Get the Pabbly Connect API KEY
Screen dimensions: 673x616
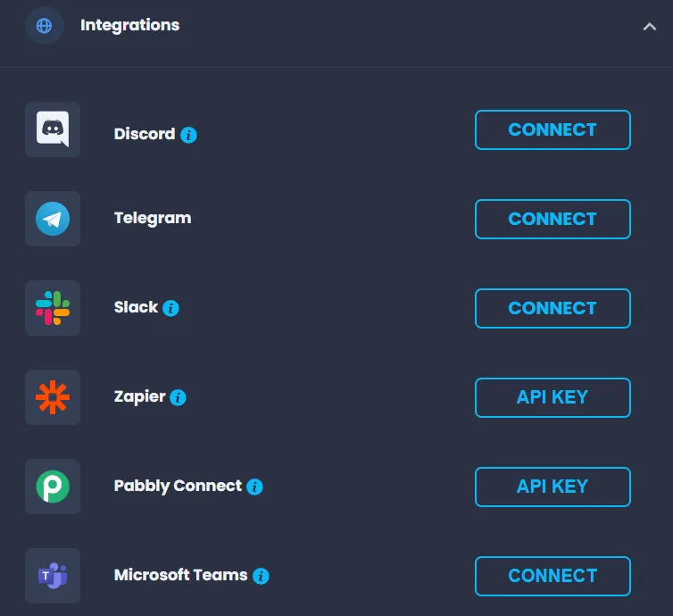pyautogui.click(x=553, y=487)
